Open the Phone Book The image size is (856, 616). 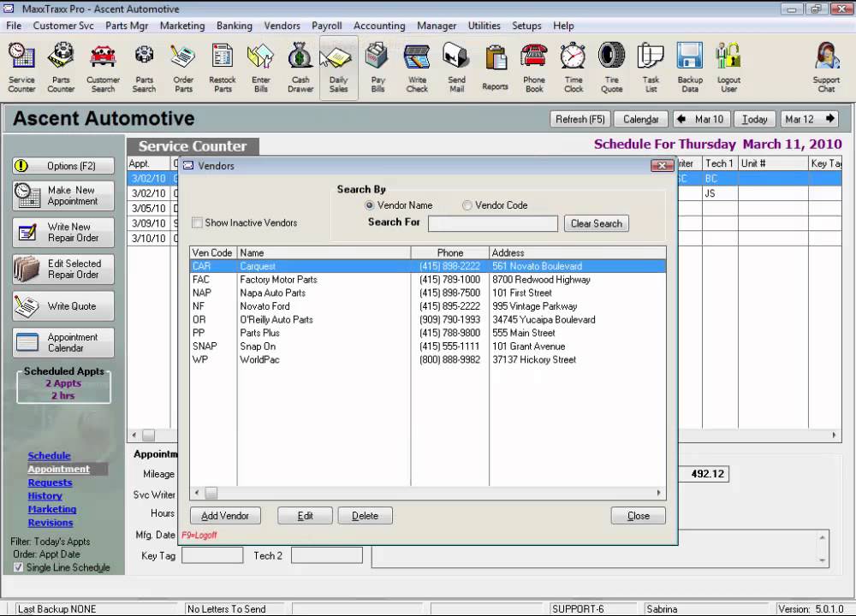(x=534, y=68)
